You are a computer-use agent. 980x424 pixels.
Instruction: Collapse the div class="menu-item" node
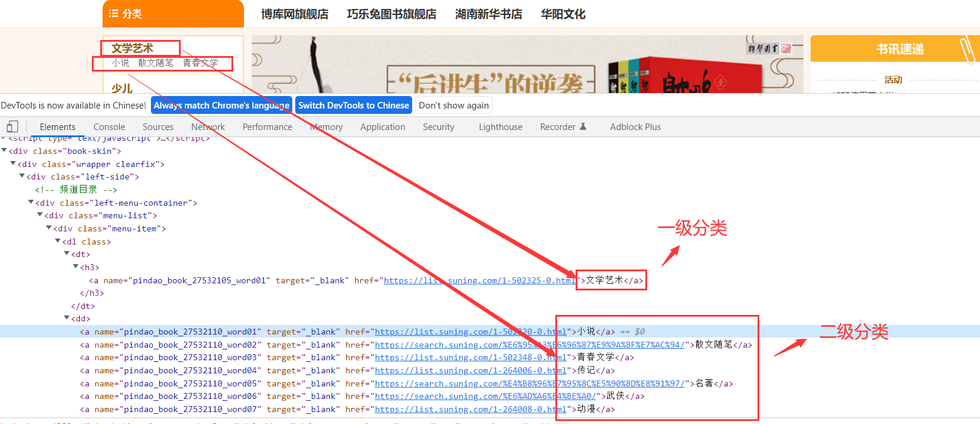49,228
